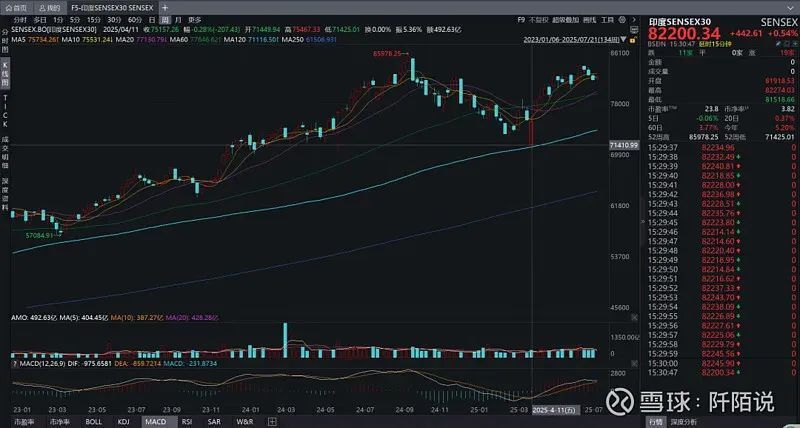Open MACD help question mark icon
Screen dimensions: 800x428
point(15,364)
